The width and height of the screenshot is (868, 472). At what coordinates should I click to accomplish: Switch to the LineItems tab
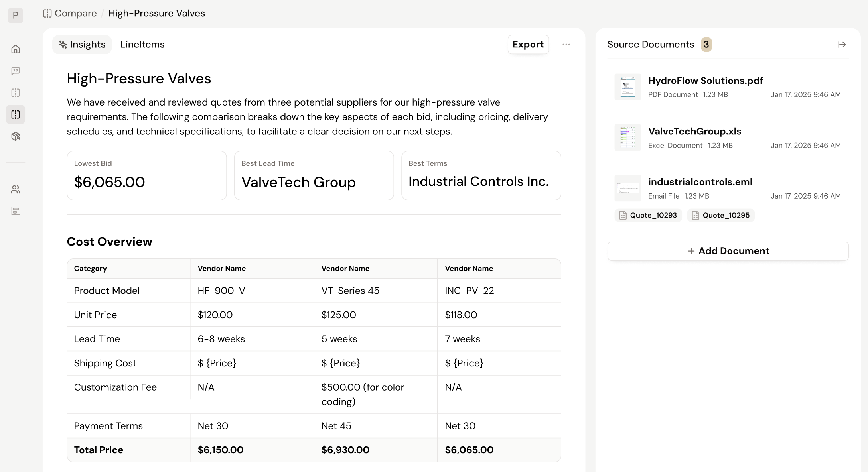[142, 45]
